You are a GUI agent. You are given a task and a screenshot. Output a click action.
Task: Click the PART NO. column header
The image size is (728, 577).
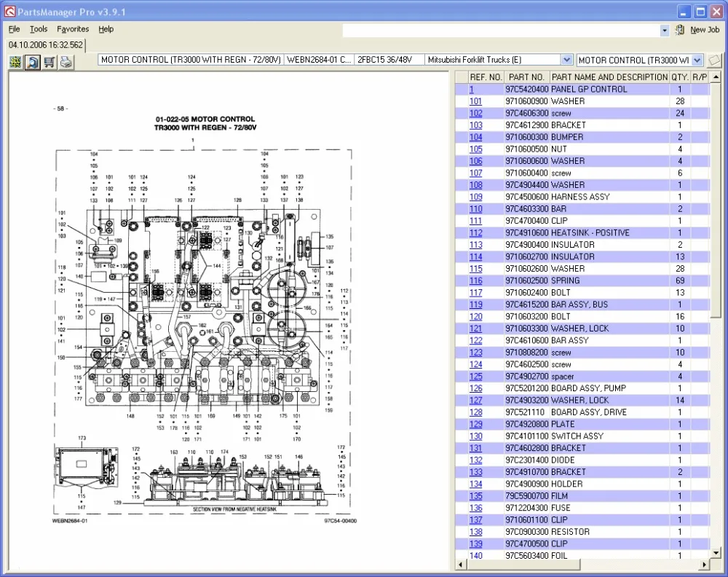point(526,77)
